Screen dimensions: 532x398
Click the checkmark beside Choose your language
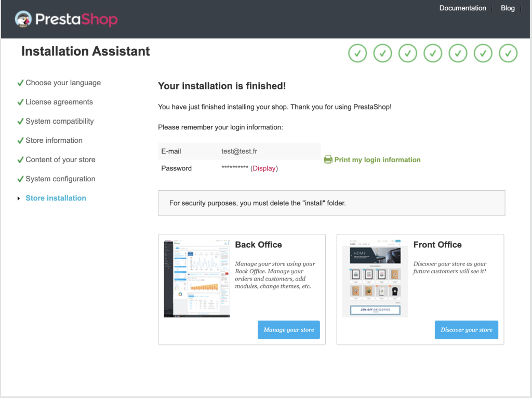[20, 83]
